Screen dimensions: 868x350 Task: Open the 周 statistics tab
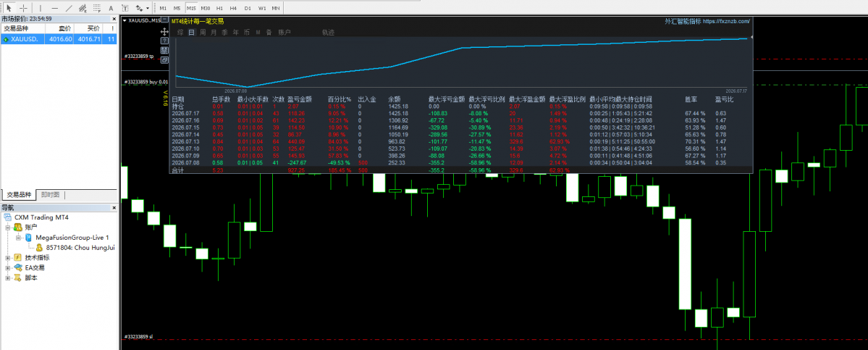pyautogui.click(x=203, y=32)
